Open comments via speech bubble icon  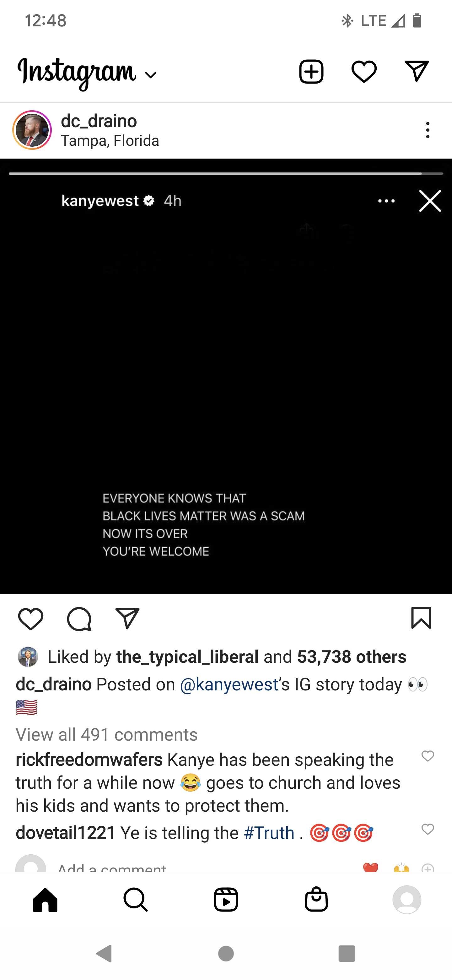click(79, 619)
